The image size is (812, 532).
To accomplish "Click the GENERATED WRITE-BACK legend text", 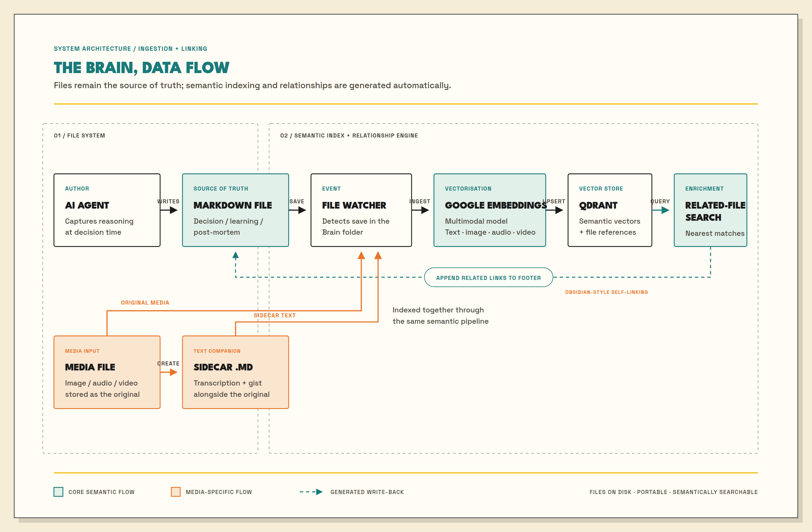I will pos(367,492).
